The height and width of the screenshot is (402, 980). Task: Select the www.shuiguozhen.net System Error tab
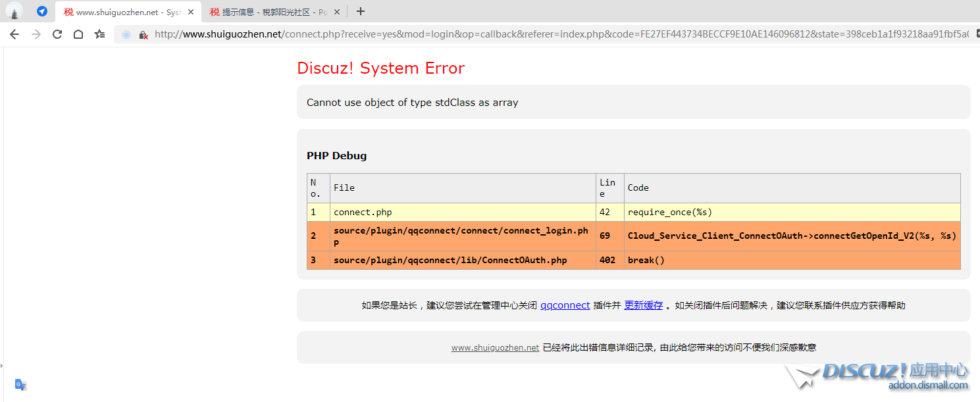(125, 12)
